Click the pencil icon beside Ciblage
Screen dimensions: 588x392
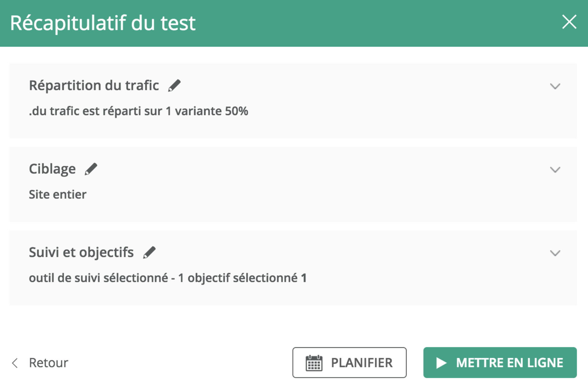[91, 169]
